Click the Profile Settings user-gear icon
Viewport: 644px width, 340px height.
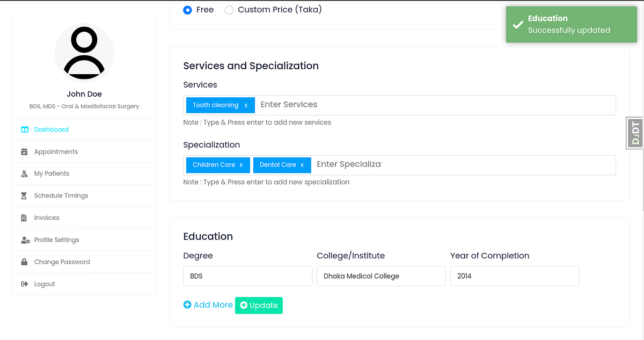tap(25, 240)
